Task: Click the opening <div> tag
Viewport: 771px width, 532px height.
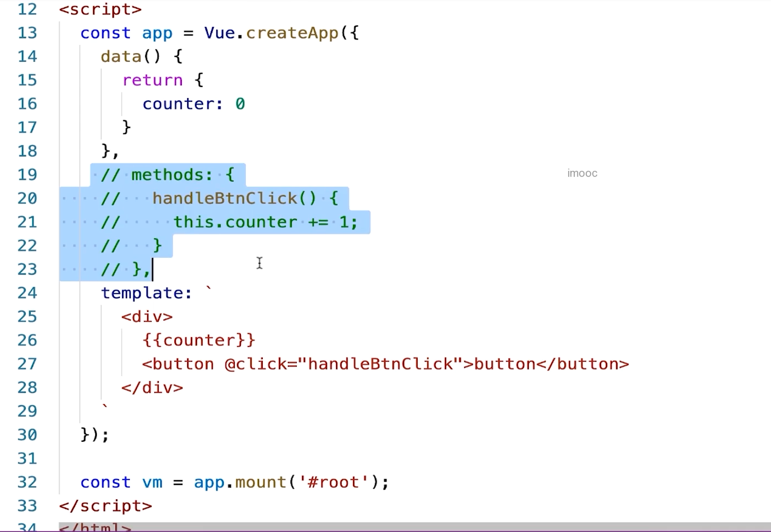Action: pos(147,317)
